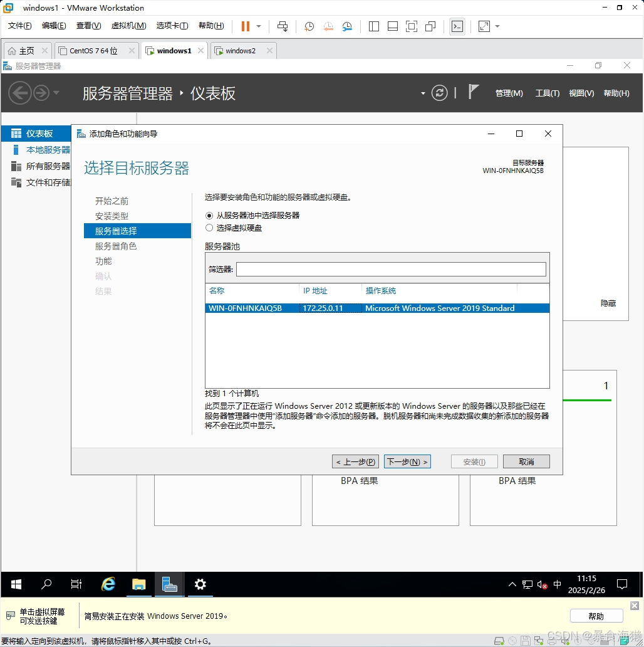Go to 安装类型 wizard step

coord(112,216)
